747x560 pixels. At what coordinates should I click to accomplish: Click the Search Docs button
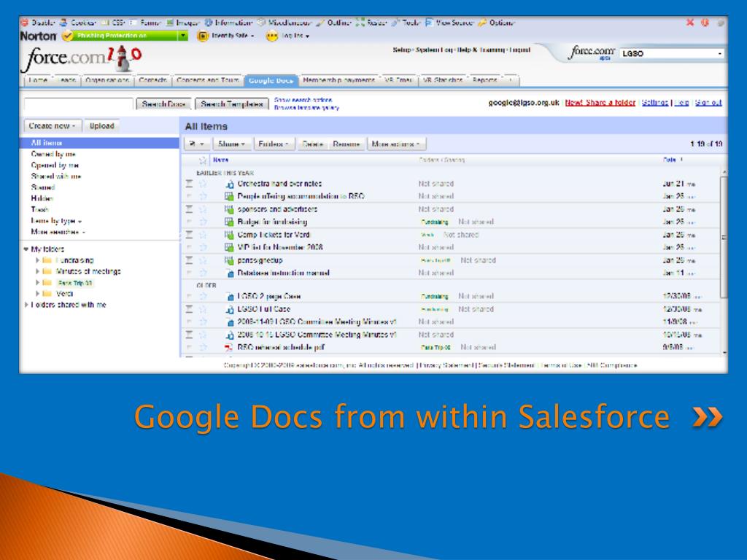coord(163,104)
